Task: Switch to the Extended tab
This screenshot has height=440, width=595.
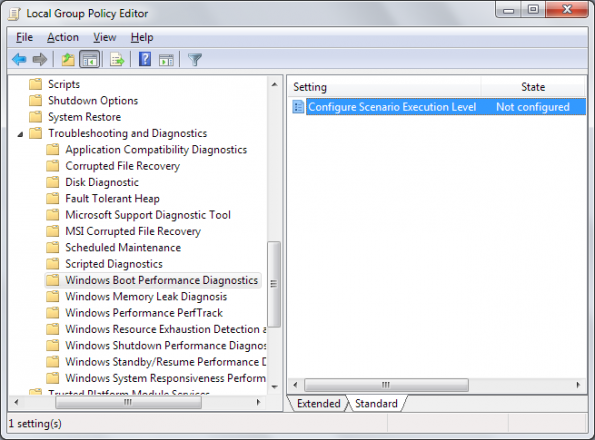Action: click(318, 404)
